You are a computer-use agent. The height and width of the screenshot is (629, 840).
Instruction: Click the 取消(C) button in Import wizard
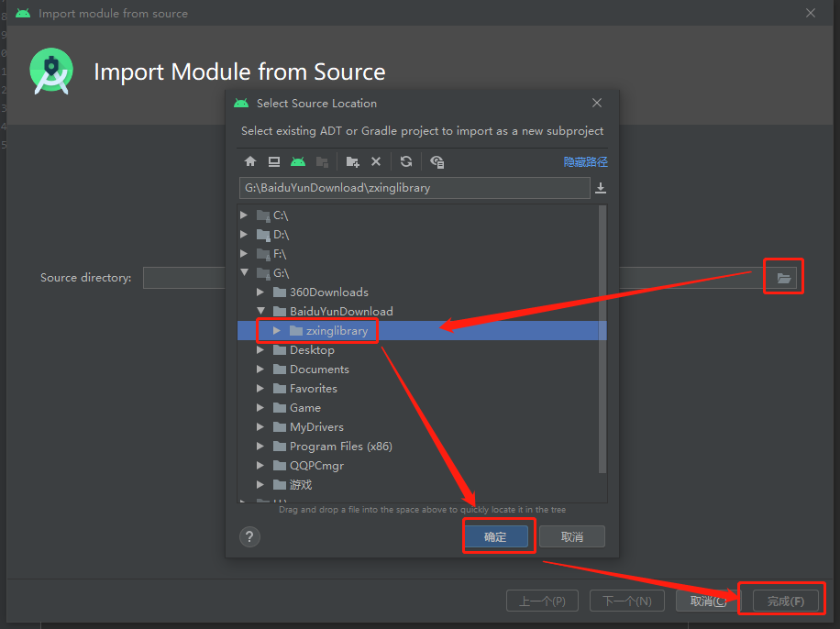pyautogui.click(x=708, y=601)
